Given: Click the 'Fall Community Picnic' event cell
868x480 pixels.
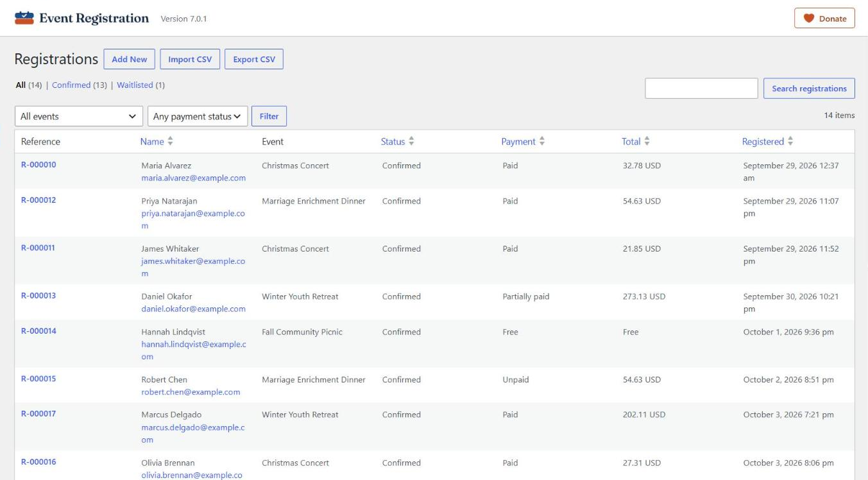Looking at the screenshot, I should click(302, 332).
